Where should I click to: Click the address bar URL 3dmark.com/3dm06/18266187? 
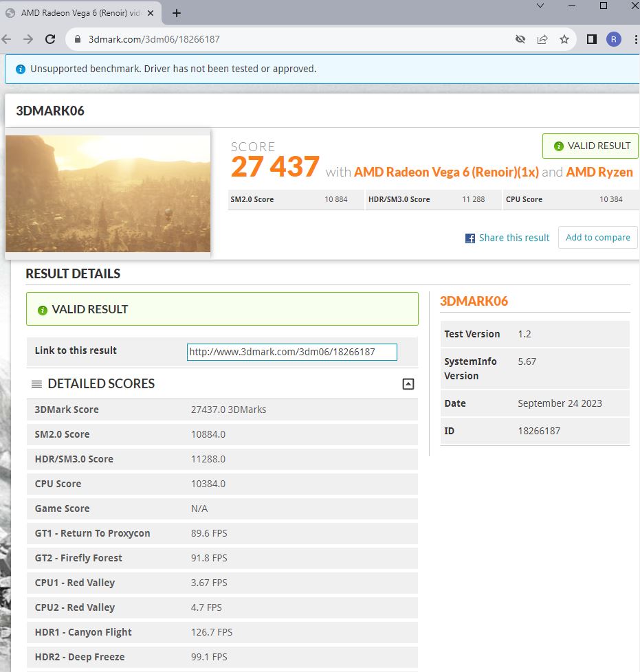click(x=154, y=39)
